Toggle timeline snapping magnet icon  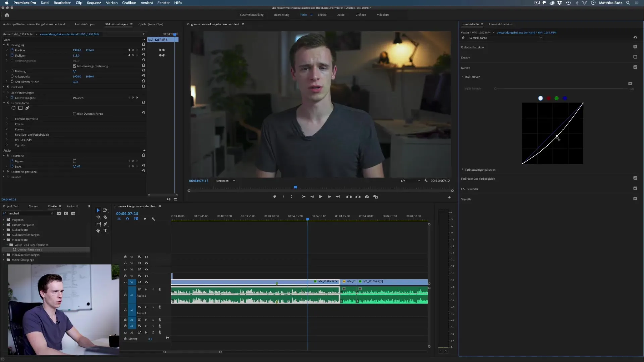coord(127,219)
